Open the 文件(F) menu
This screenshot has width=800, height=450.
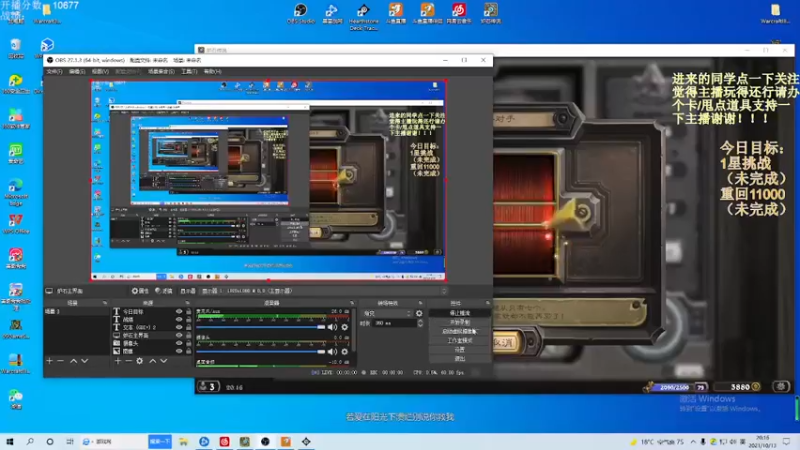(54, 71)
